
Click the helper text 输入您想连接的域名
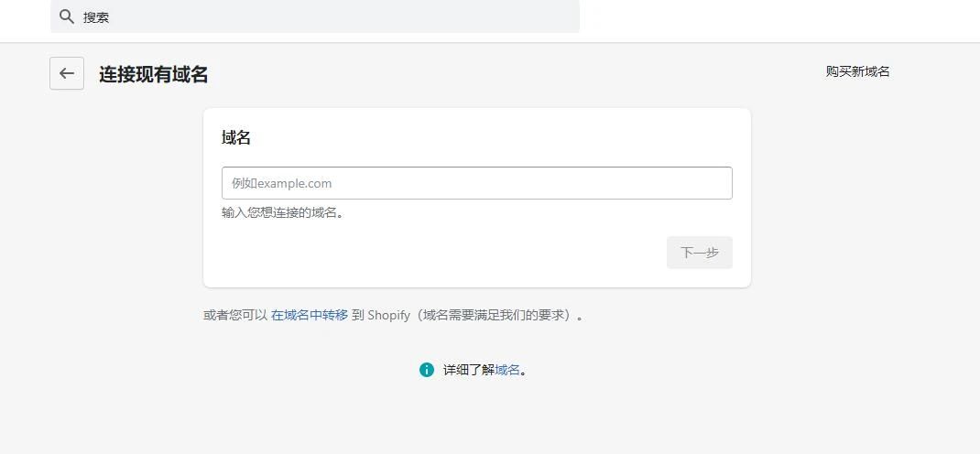[282, 212]
